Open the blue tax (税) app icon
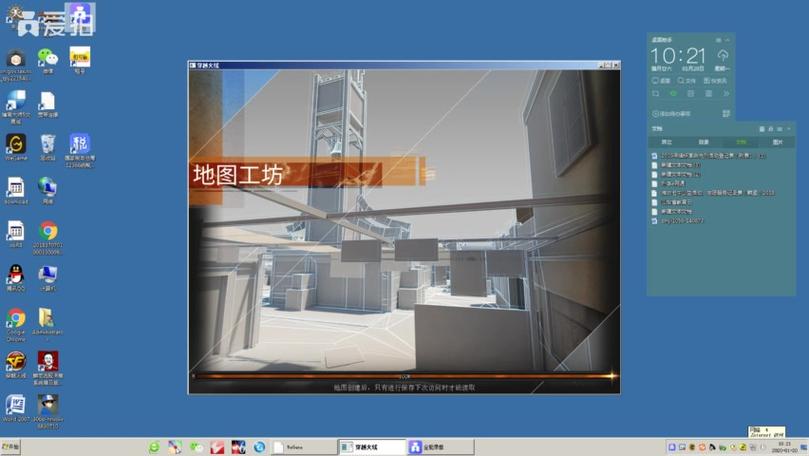This screenshot has height=456, width=809. (x=80, y=150)
